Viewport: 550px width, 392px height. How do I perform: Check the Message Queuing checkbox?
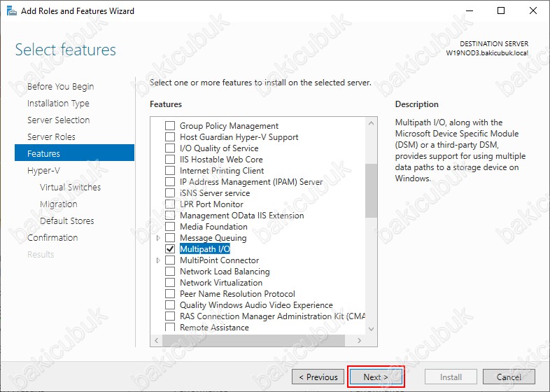170,238
